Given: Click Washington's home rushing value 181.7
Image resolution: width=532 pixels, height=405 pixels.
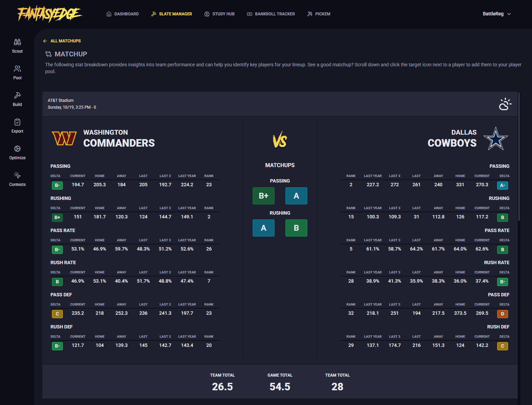Looking at the screenshot, I should (x=100, y=217).
